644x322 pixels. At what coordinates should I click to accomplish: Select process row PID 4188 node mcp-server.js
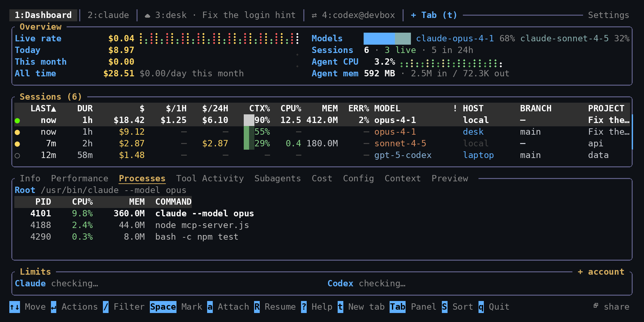click(140, 225)
